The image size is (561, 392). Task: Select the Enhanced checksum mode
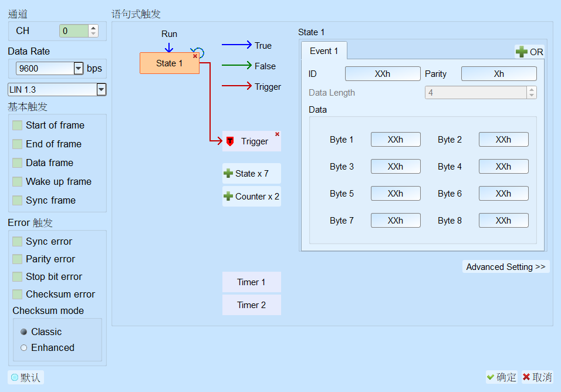tap(23, 347)
